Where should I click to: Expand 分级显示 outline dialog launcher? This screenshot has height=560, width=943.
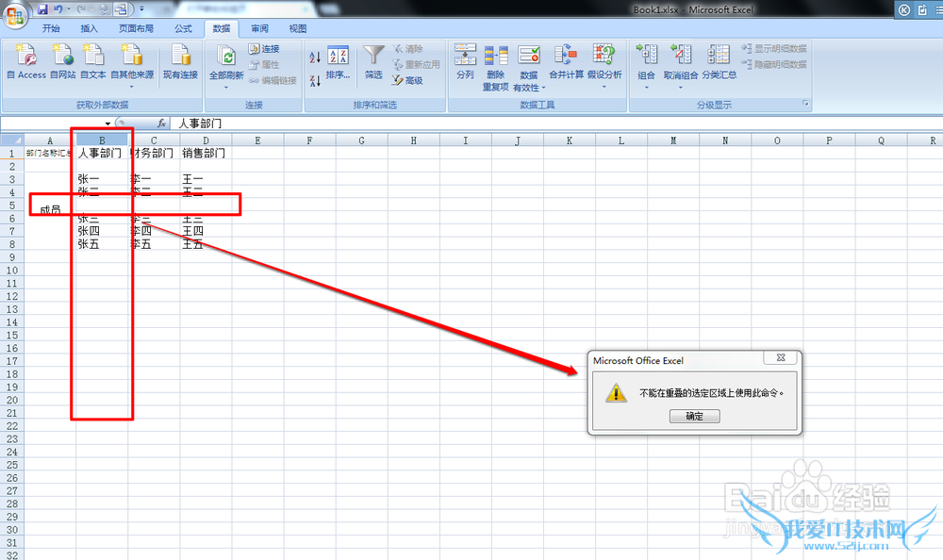point(805,104)
